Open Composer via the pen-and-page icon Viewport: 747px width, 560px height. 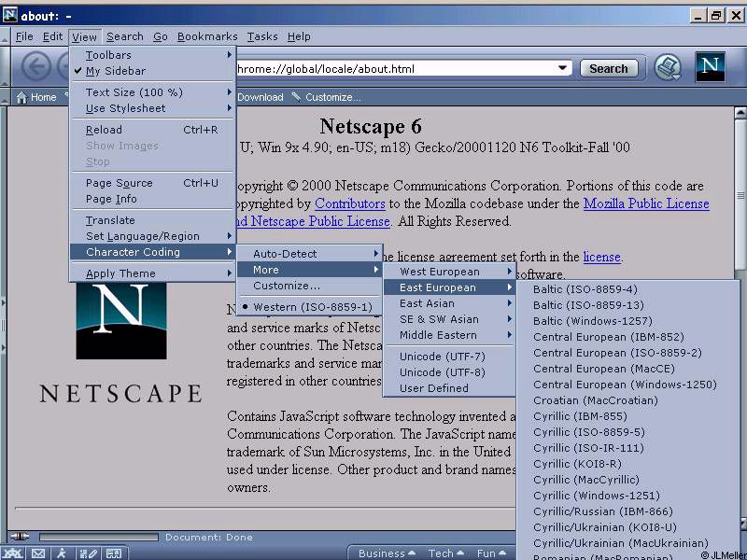click(88, 553)
